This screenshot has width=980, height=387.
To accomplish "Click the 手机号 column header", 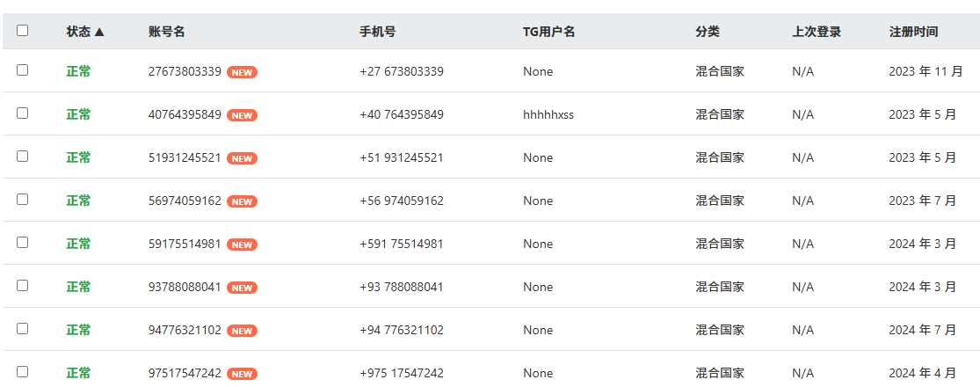I will coord(377,32).
